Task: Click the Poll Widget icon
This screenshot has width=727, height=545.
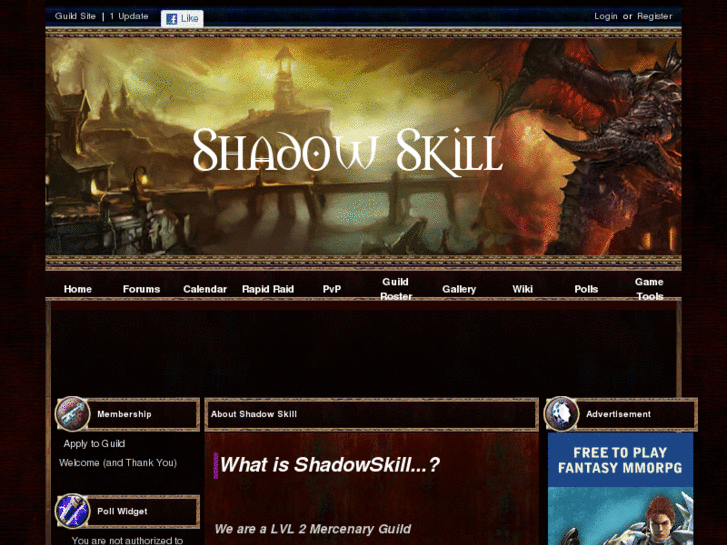Action: [x=72, y=511]
